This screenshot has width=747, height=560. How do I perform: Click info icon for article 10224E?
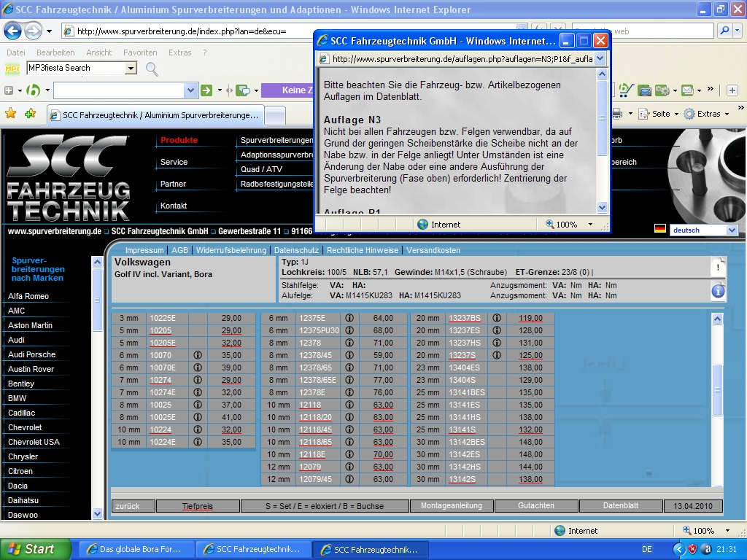(198, 442)
